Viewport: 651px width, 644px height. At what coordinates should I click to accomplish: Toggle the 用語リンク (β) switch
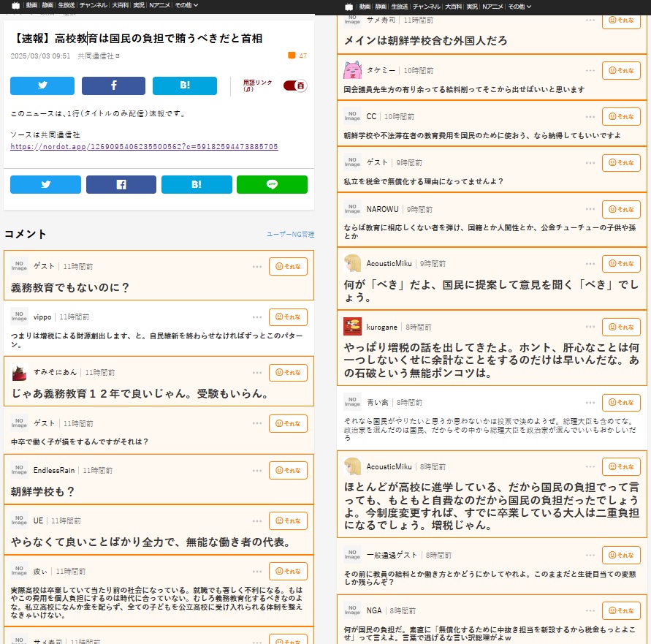click(294, 86)
